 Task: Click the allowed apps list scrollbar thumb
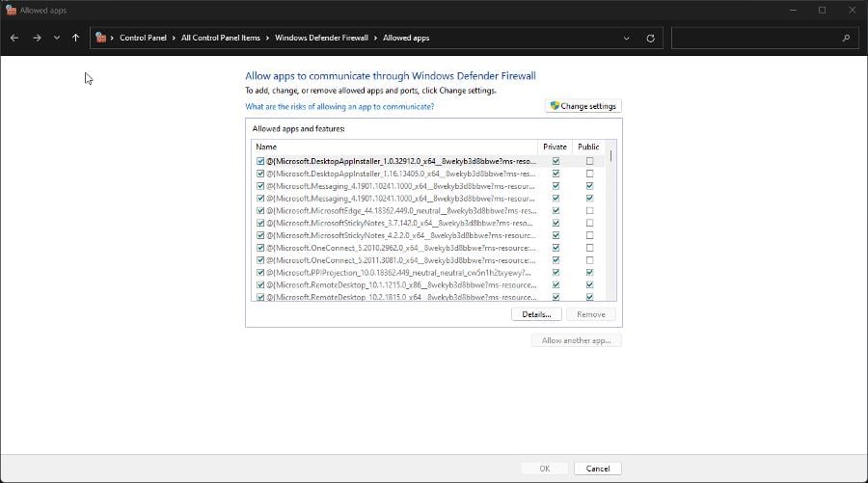click(611, 155)
